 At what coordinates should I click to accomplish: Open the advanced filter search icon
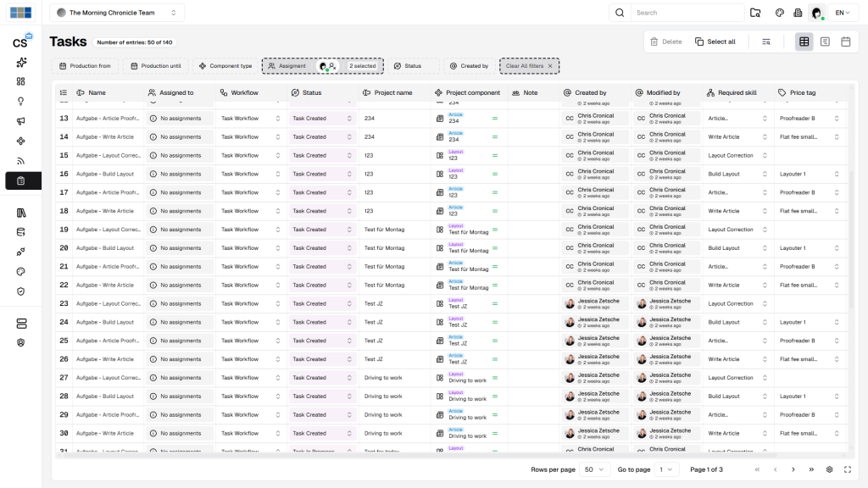pos(766,42)
